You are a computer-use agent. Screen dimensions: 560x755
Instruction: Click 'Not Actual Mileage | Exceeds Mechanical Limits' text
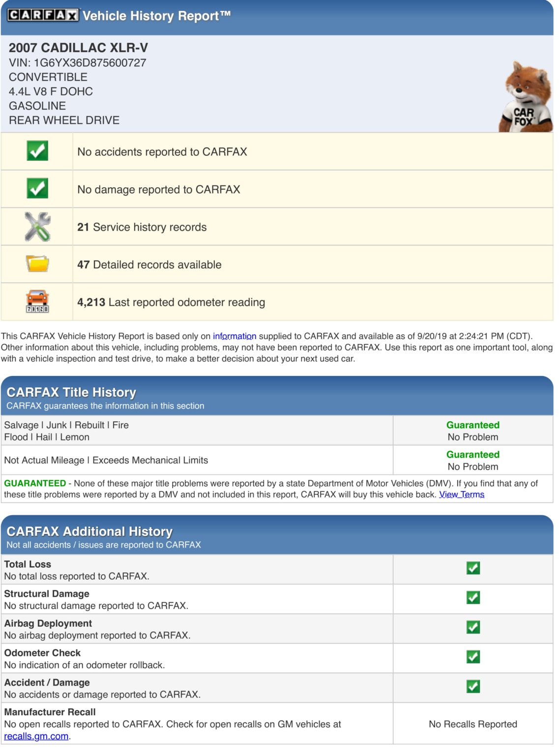(106, 461)
